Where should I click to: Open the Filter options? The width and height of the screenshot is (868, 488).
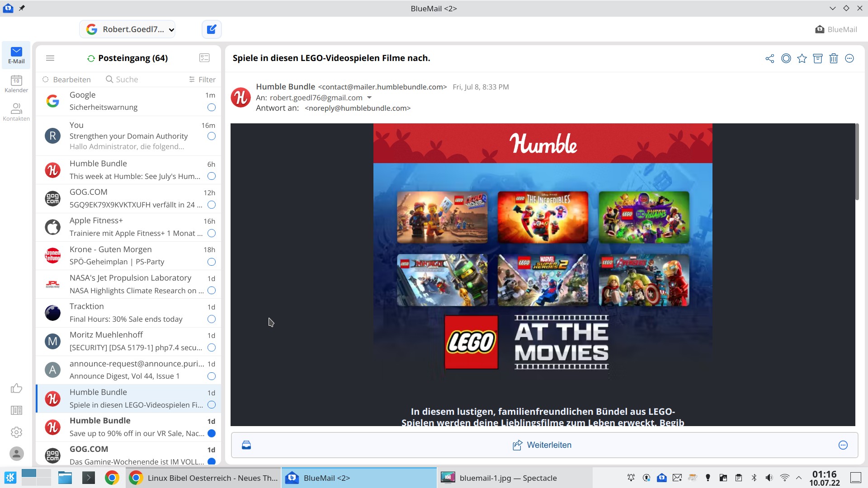point(202,80)
